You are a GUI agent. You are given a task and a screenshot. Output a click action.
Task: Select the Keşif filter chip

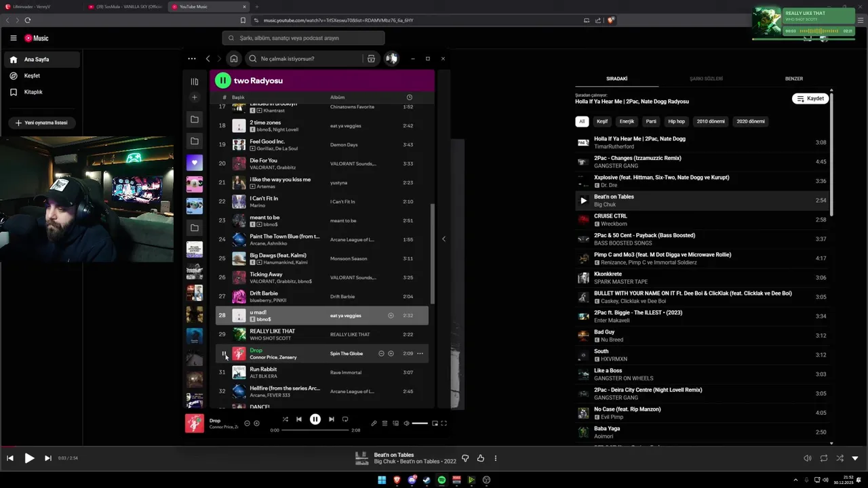[x=602, y=121]
